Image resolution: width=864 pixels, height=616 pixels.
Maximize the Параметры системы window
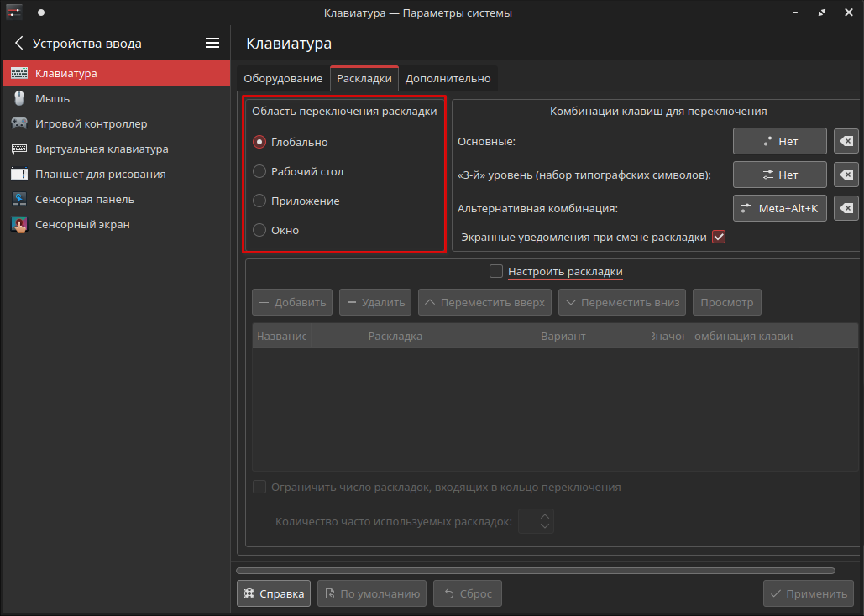click(822, 12)
